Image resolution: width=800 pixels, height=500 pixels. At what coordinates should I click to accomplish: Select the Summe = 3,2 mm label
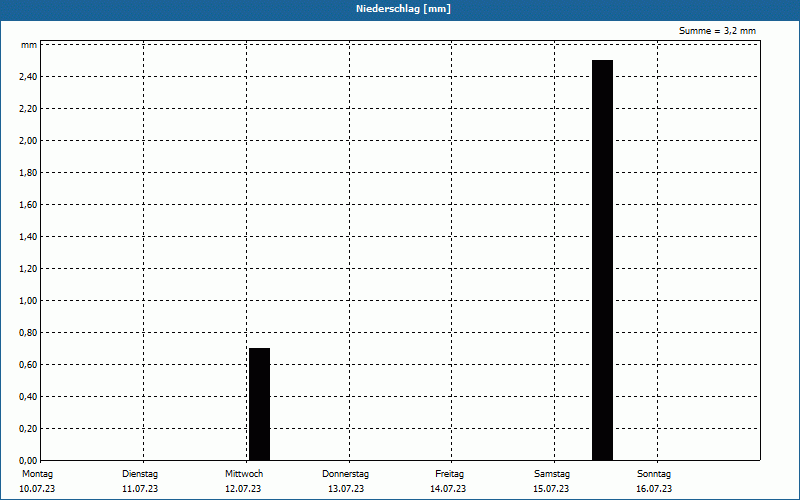click(717, 31)
